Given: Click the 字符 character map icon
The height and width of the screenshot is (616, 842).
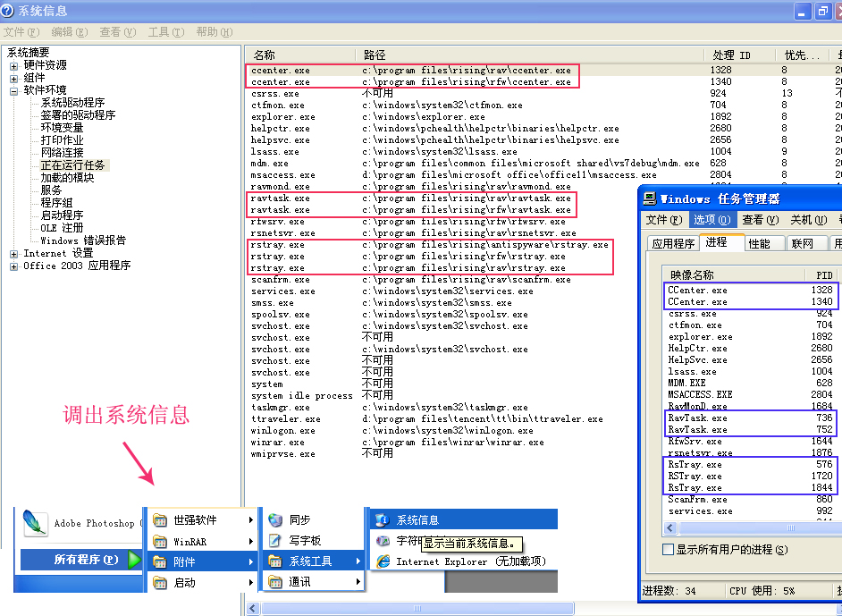Looking at the screenshot, I should point(383,541).
